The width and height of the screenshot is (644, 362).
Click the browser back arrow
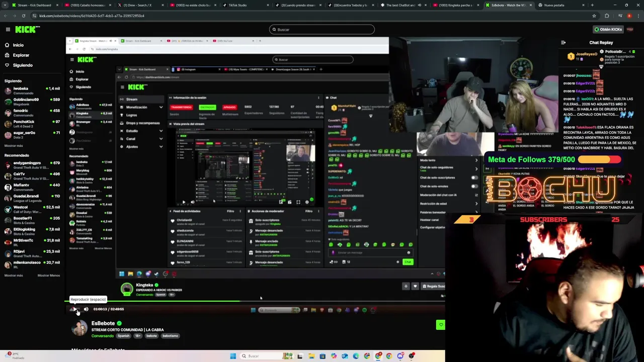[6, 16]
